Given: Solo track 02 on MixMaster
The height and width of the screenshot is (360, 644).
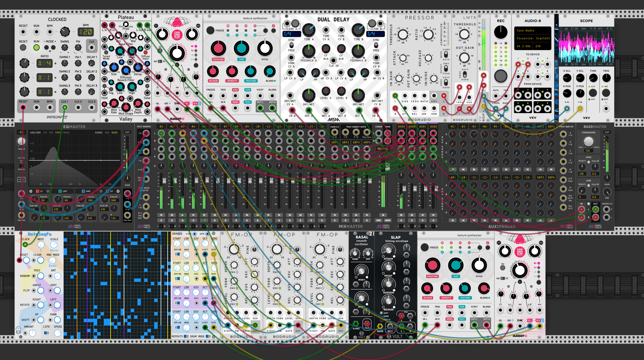Looking at the screenshot, I should point(172,220).
